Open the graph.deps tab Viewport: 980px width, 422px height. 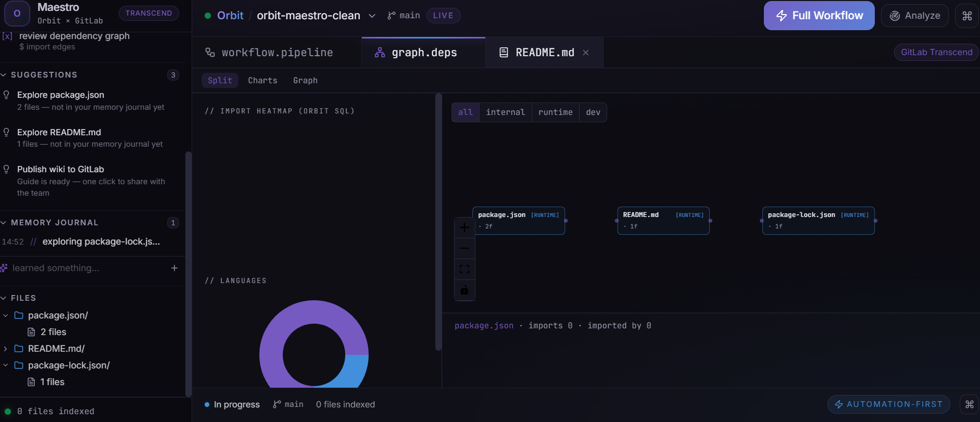pyautogui.click(x=423, y=53)
